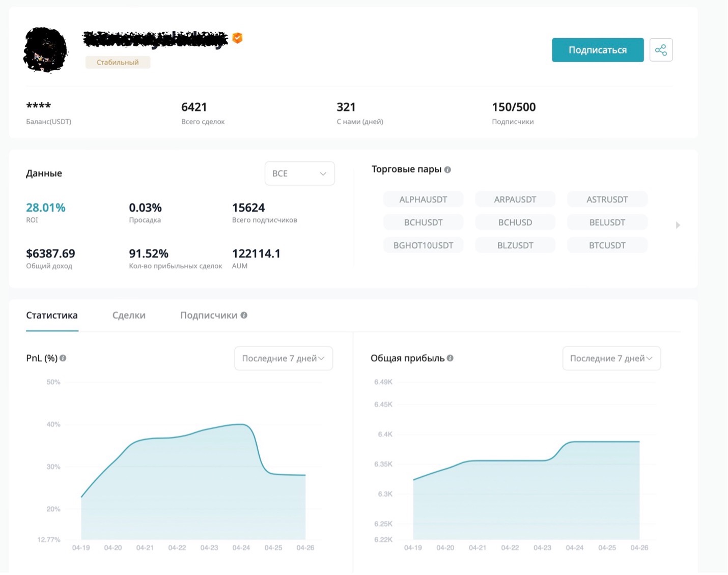Viewport: 728px width, 575px height.
Task: Click the 04-24 peak on PnL chart
Action: click(x=242, y=424)
